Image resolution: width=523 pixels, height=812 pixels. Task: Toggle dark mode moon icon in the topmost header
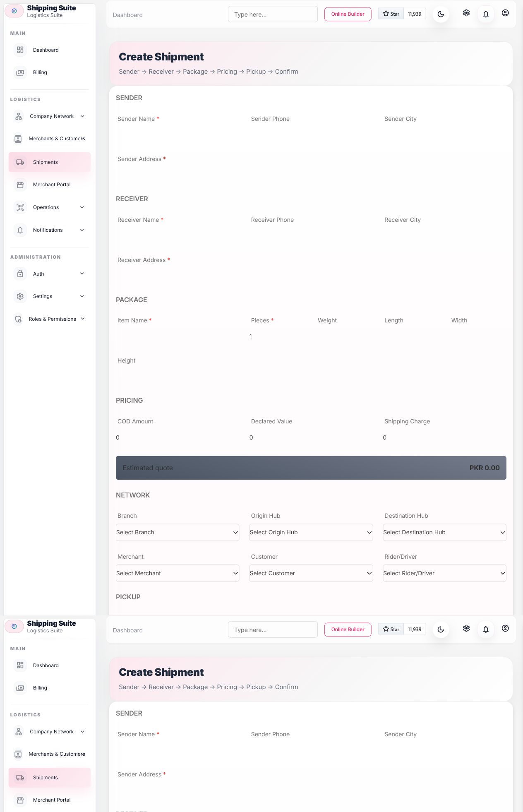click(x=441, y=14)
